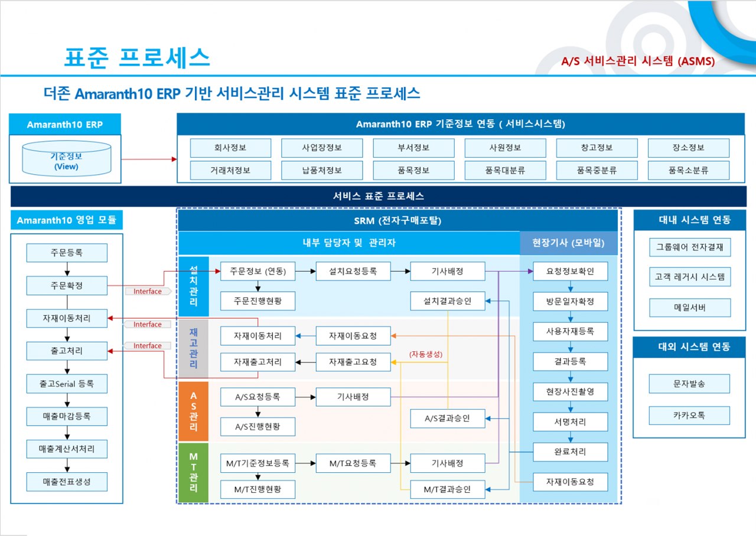Click the M/T결과승인 box

point(448,489)
